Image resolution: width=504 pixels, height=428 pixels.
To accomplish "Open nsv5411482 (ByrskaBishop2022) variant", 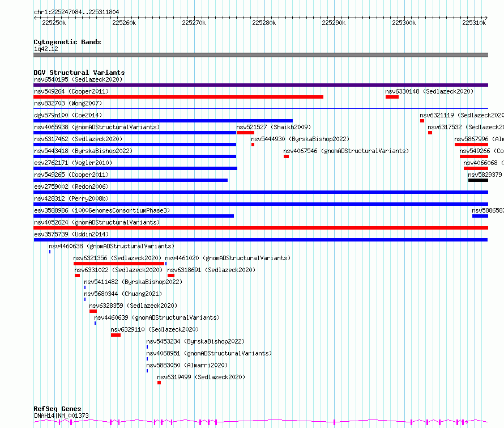I will (x=133, y=282).
